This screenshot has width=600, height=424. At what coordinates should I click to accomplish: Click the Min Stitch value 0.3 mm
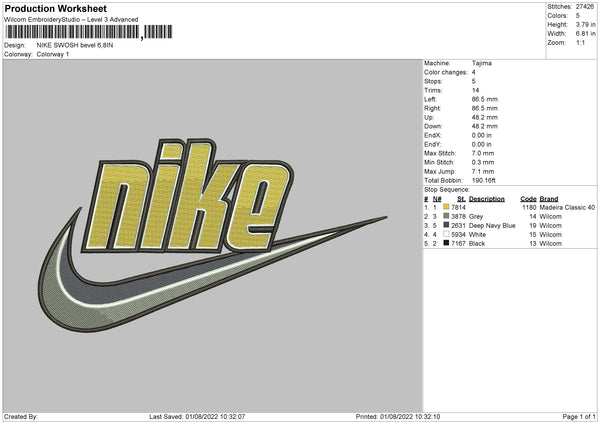click(x=483, y=163)
